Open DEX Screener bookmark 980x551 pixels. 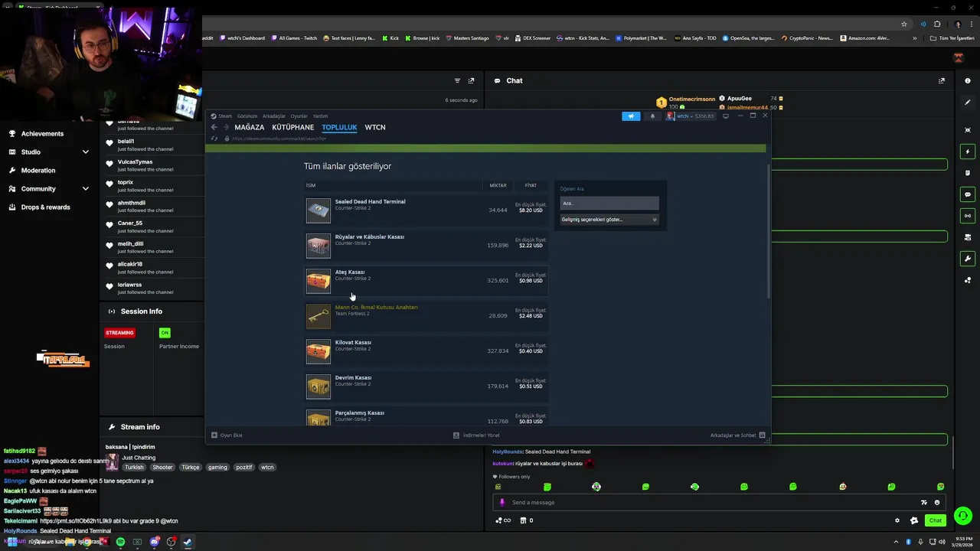tap(532, 38)
